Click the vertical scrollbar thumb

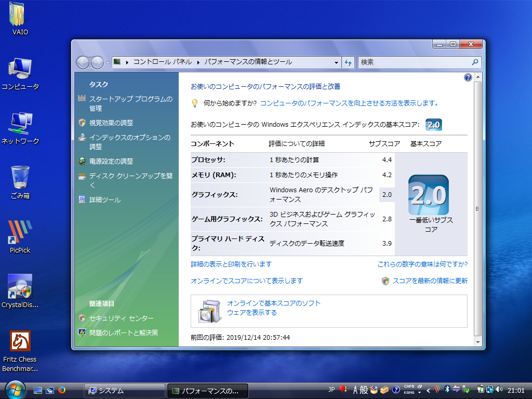click(477, 209)
